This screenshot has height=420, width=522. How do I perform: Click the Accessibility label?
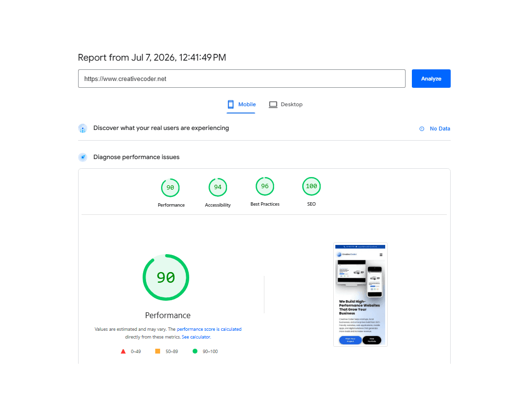click(218, 205)
